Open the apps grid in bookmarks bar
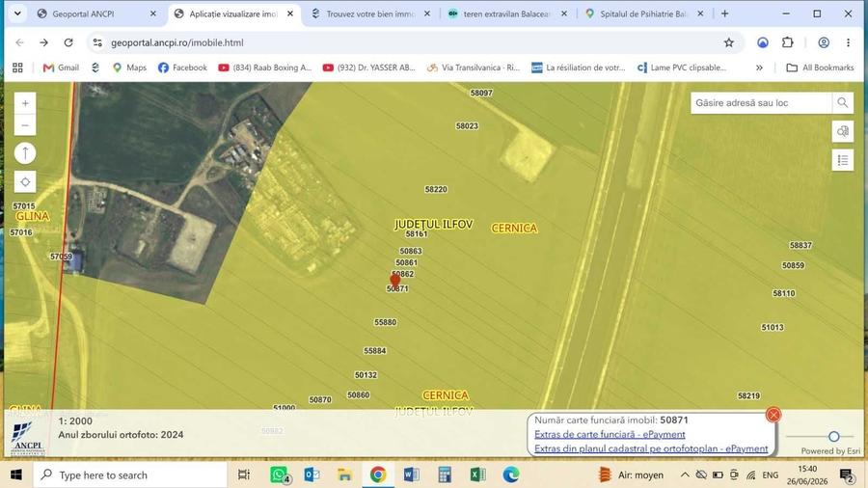The height and width of the screenshot is (488, 868). pyautogui.click(x=17, y=68)
